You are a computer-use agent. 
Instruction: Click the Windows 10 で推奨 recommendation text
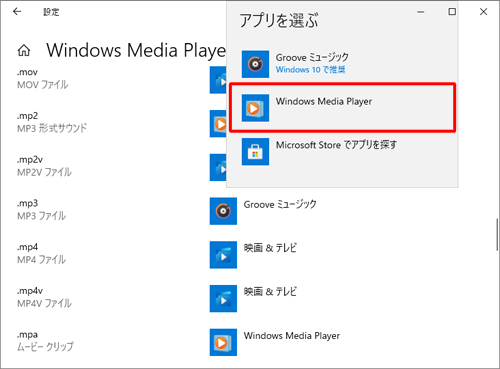[x=310, y=70]
